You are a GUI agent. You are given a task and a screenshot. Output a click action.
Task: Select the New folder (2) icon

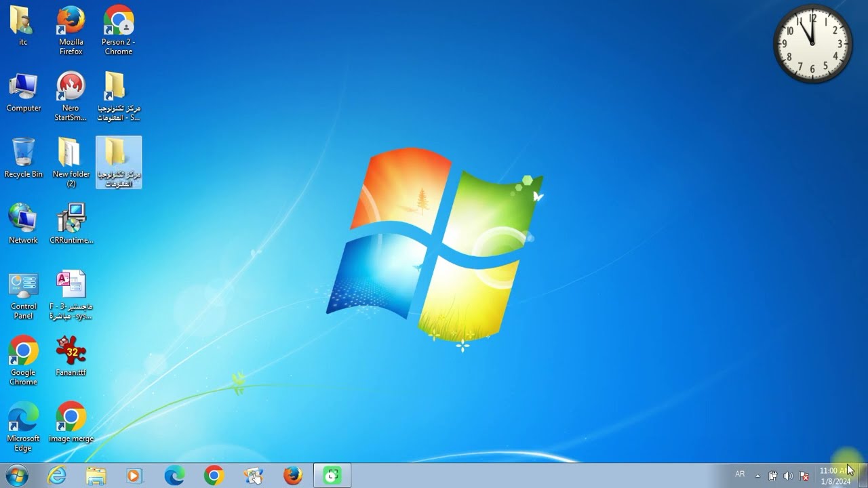71,163
